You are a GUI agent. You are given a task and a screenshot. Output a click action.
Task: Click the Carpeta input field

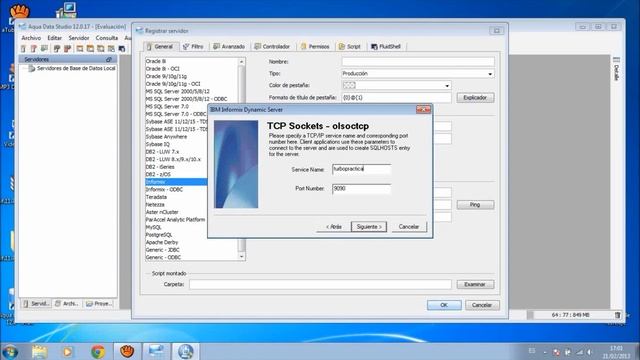click(320, 284)
